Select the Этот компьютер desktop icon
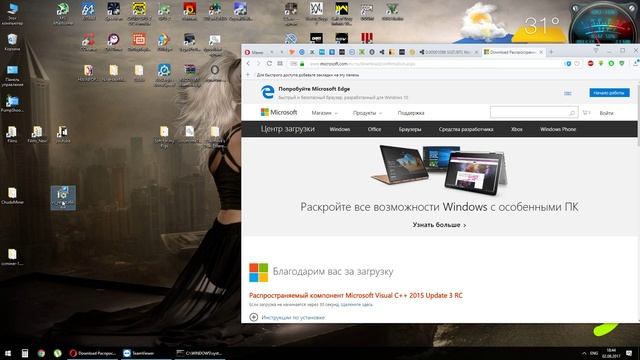The height and width of the screenshot is (360, 640). click(12, 14)
